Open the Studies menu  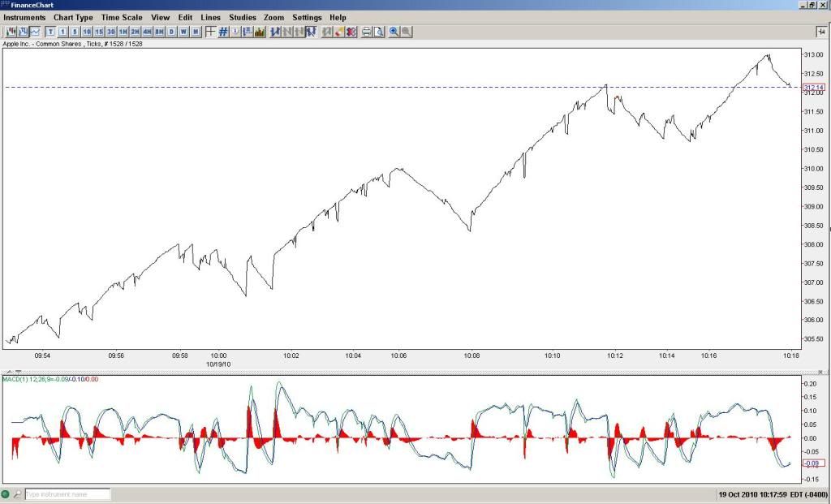(x=242, y=17)
